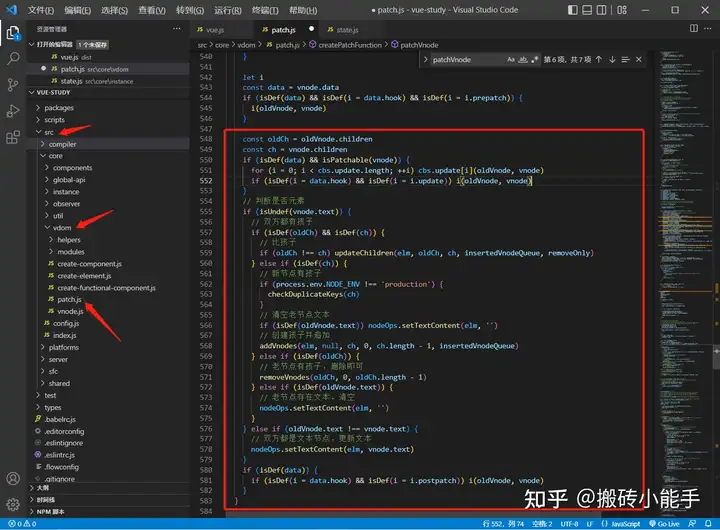This screenshot has height=530, width=720.
Task: Open the Extensions view icon
Action: point(13,137)
